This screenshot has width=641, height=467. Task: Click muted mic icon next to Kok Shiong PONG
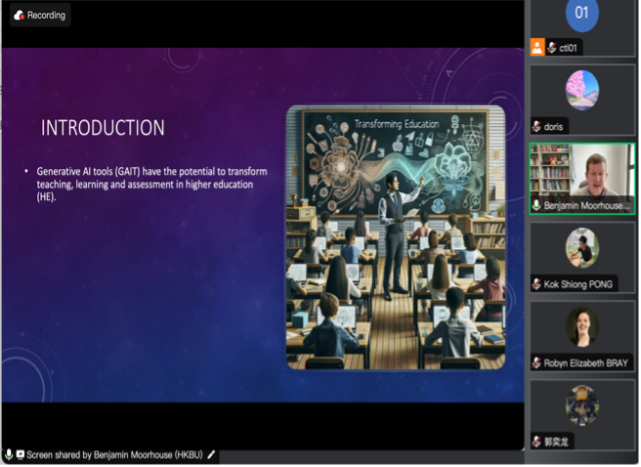point(537,284)
